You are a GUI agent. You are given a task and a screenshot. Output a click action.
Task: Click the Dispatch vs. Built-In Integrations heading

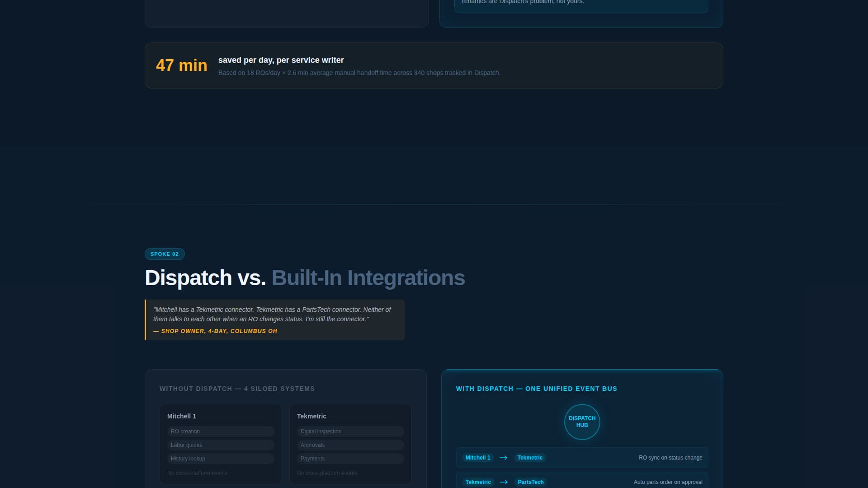(305, 277)
